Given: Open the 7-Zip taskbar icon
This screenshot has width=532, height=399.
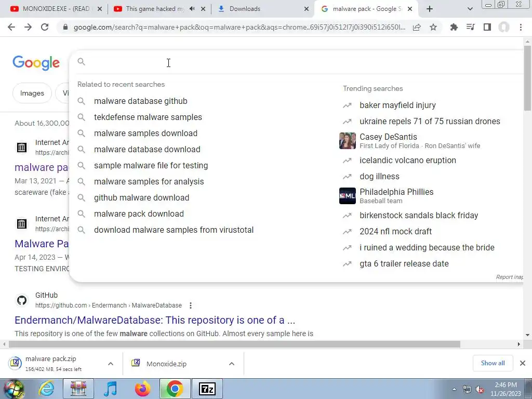Looking at the screenshot, I should point(207,389).
